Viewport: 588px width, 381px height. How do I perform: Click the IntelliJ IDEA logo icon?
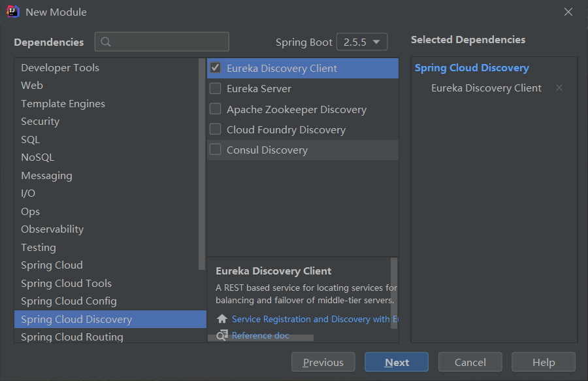[x=13, y=12]
